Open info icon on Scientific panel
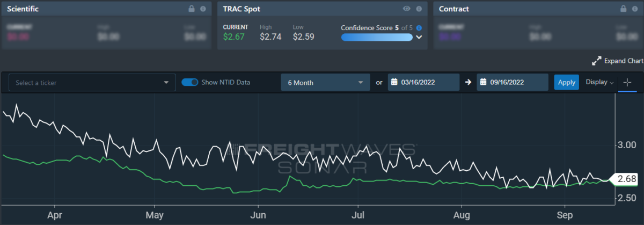Screen dimensions: 644x225 (x=203, y=9)
